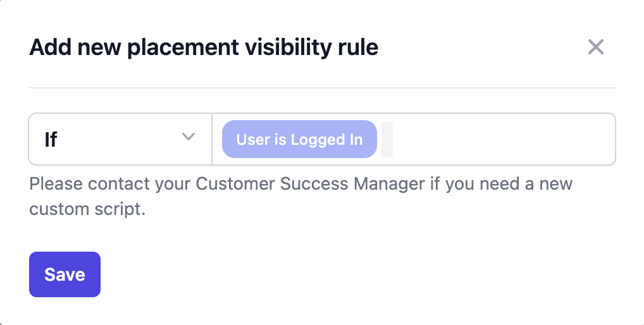Click the word visibility in the header
Image resolution: width=644 pixels, height=325 pixels.
coord(288,47)
